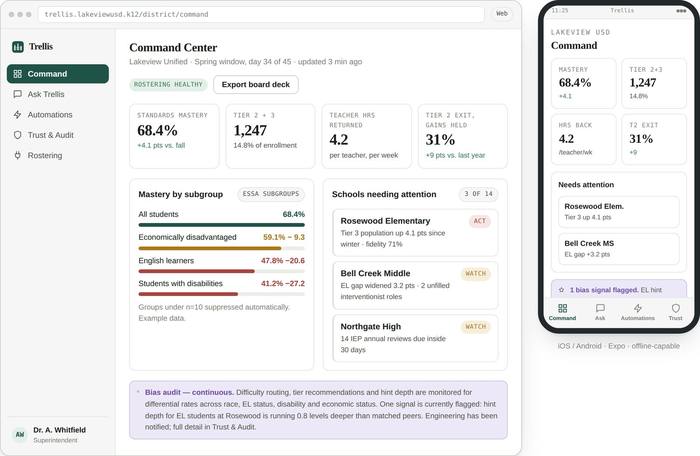Click the English learners mastery bar
Screen dimensions: 700x456
click(x=221, y=271)
